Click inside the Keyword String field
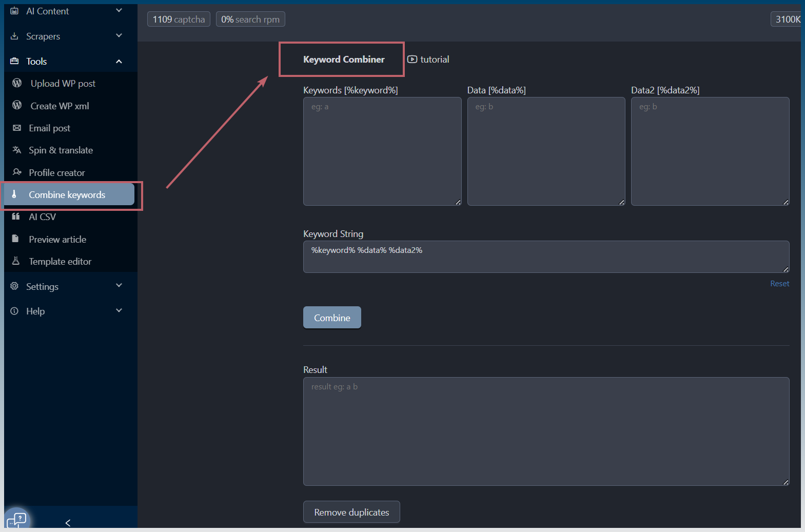 [546, 257]
